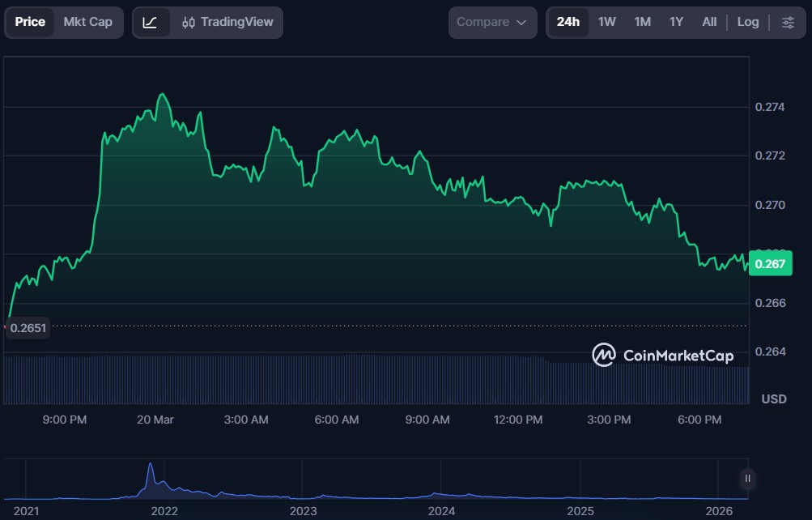Image resolution: width=812 pixels, height=520 pixels.
Task: Show the 1W time range
Action: point(606,22)
